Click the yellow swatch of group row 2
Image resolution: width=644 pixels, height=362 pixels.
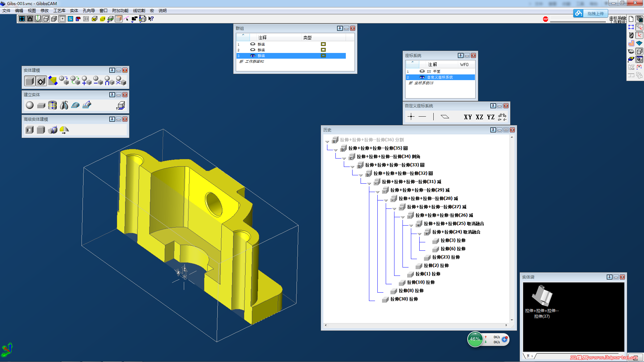click(323, 50)
